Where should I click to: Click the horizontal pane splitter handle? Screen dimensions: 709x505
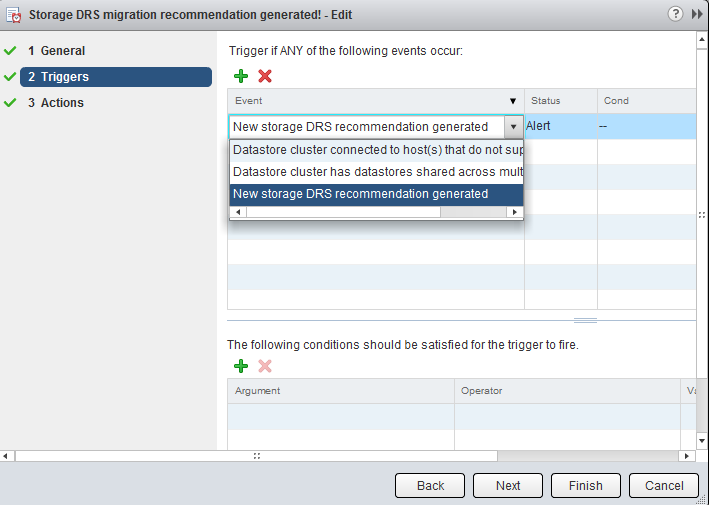tap(585, 321)
